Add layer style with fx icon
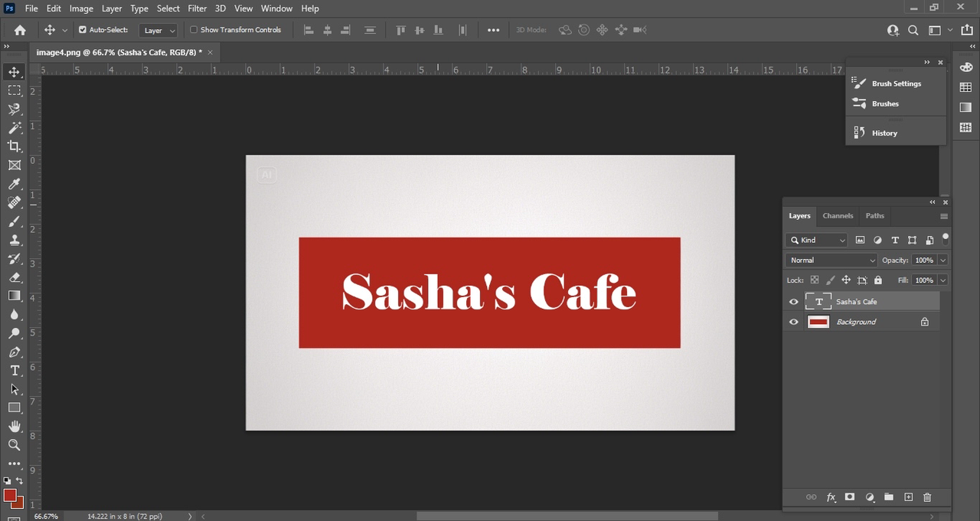Image resolution: width=980 pixels, height=521 pixels. [831, 497]
